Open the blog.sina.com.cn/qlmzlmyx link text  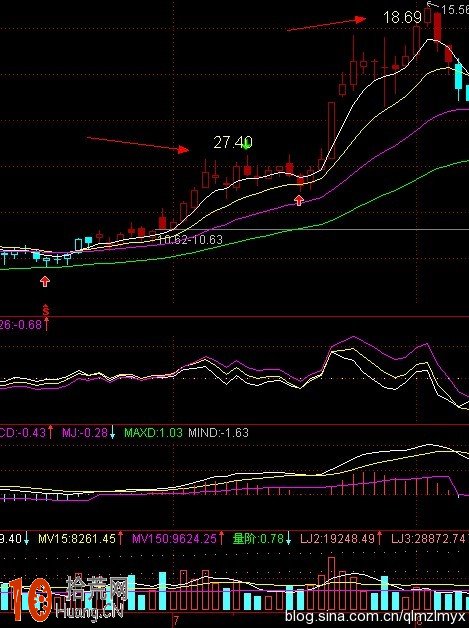pos(376,617)
